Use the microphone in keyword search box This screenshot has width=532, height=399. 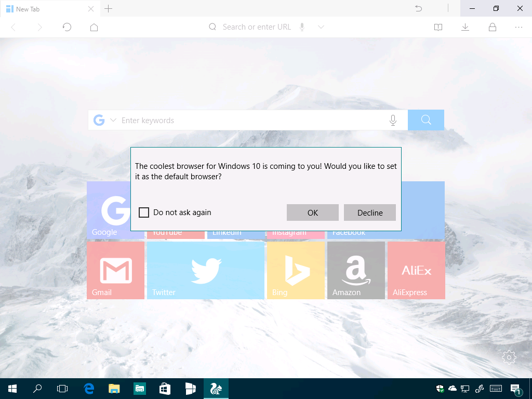coord(393,120)
